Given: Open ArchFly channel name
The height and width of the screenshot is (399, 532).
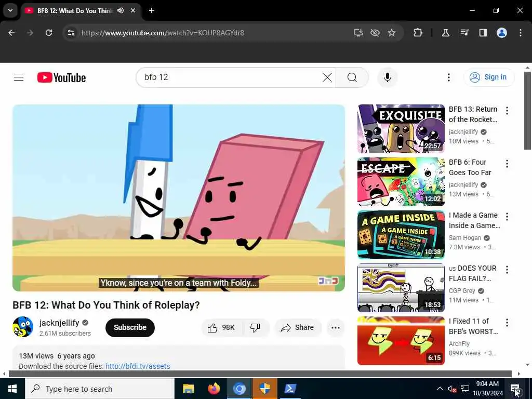Looking at the screenshot, I should (459, 344).
